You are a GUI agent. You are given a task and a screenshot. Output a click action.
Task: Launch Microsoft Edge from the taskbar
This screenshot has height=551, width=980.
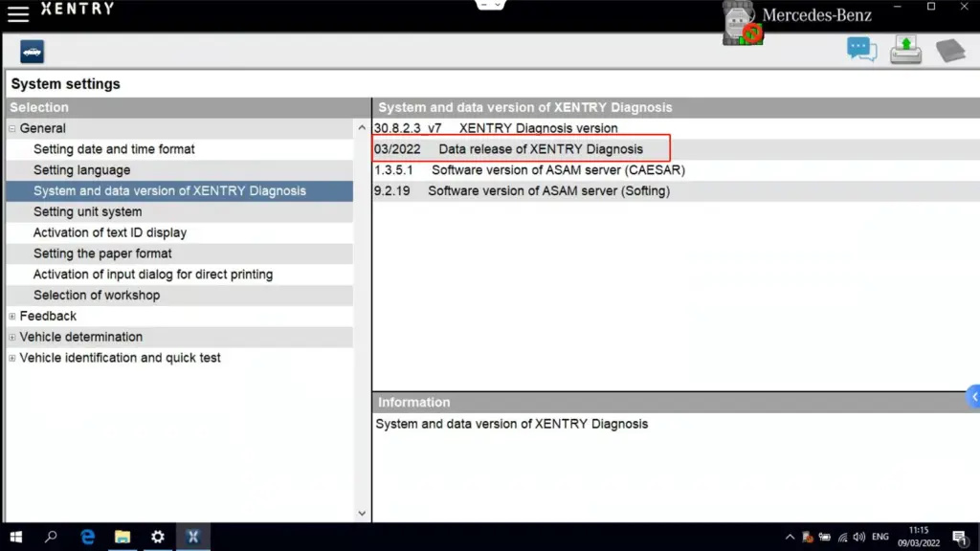tap(87, 537)
